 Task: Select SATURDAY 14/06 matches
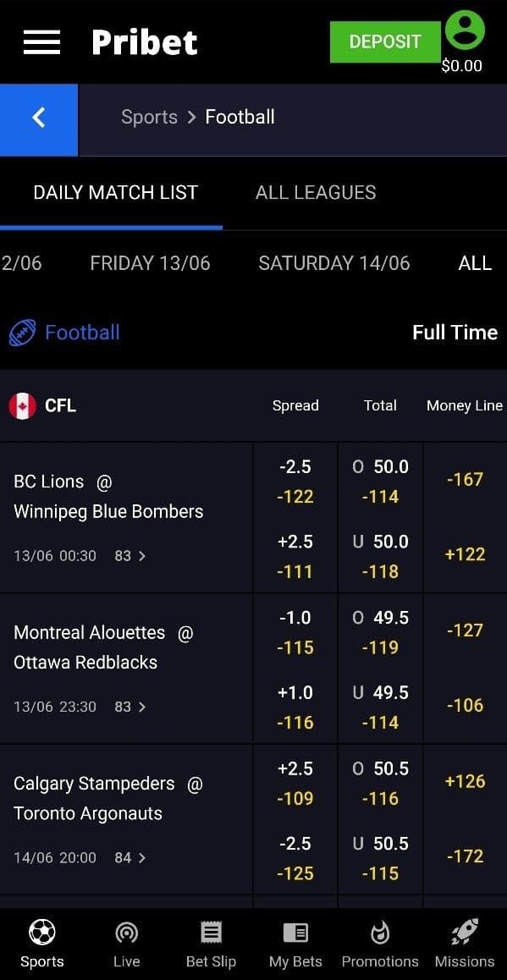coord(333,263)
